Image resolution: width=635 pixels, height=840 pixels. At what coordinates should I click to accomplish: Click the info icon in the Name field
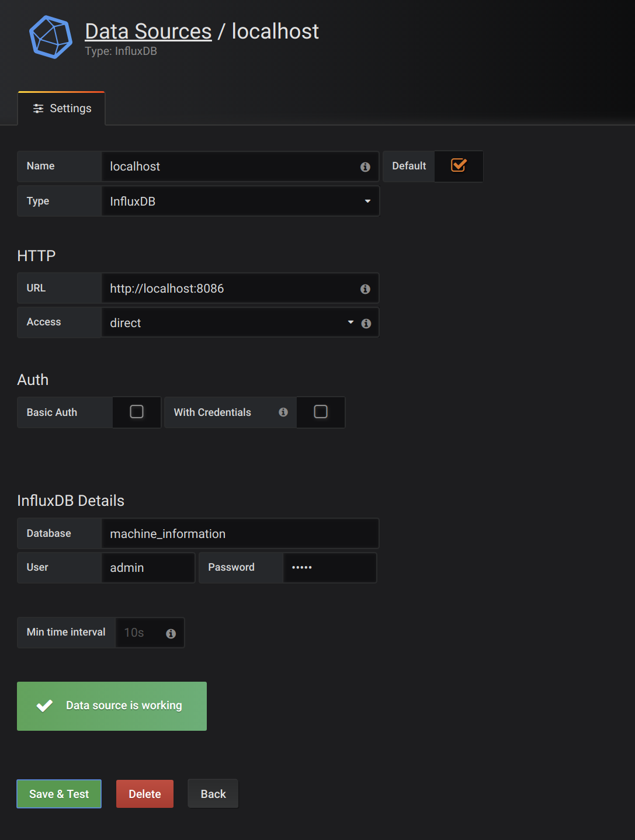365,167
